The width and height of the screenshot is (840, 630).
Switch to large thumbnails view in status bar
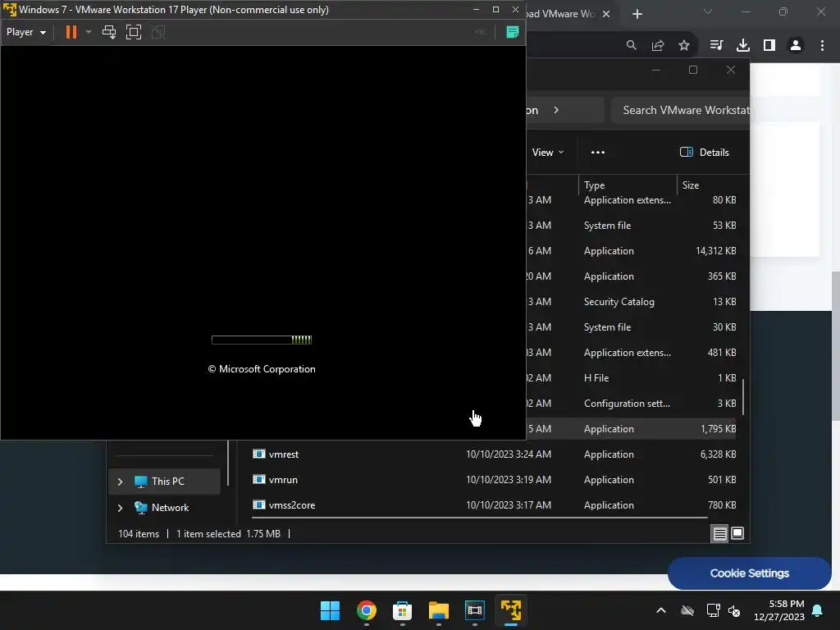[737, 533]
